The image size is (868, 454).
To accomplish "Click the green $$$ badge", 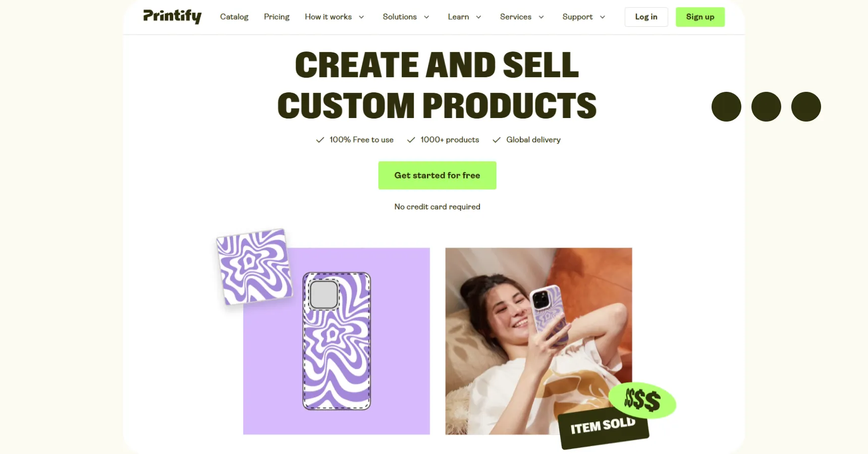I will click(642, 400).
